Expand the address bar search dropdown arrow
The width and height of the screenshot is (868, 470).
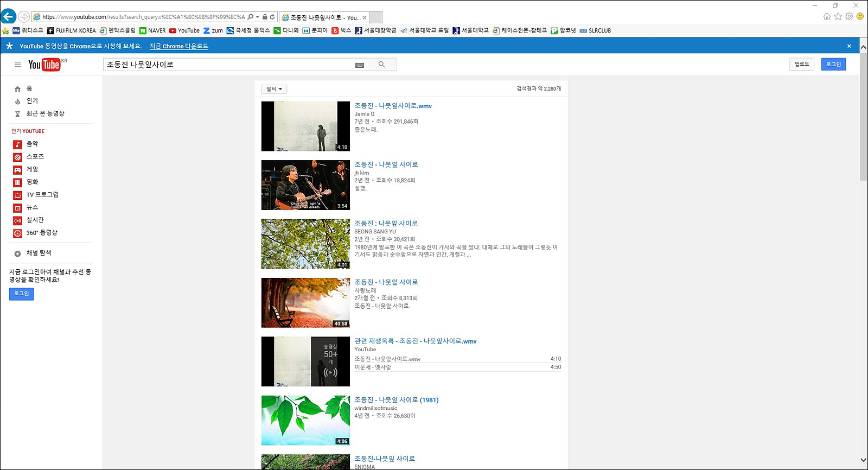(x=257, y=17)
